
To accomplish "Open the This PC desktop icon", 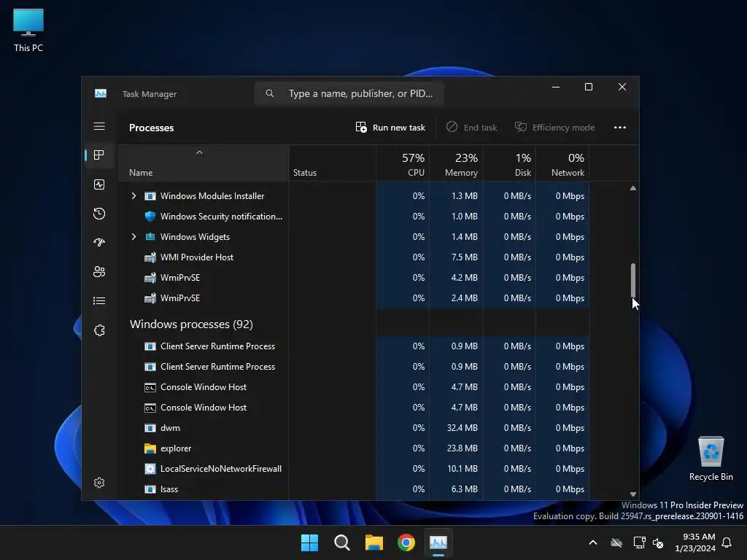I will (x=28, y=31).
